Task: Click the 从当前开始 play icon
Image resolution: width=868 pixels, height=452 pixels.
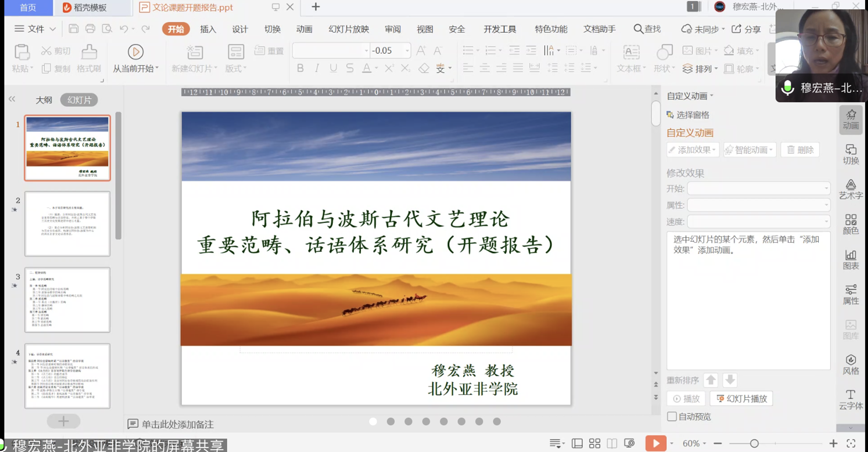Action: coord(135,52)
